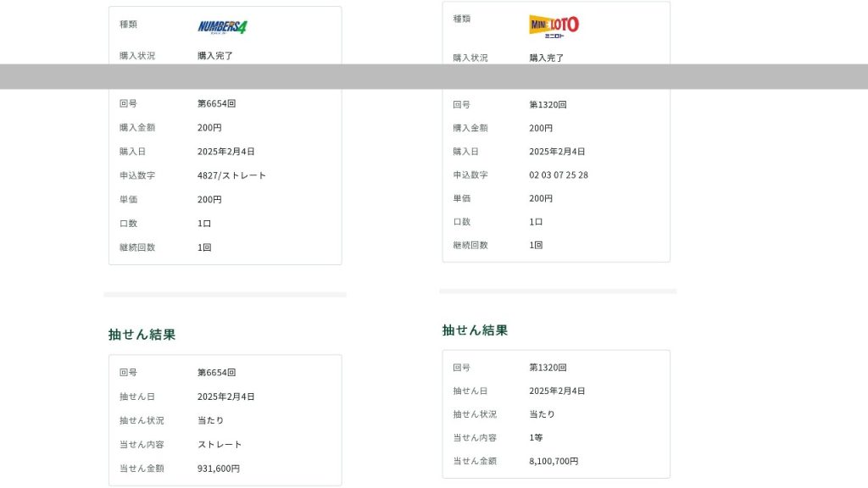
Task: Click the Numbers4 logo
Action: (x=222, y=27)
